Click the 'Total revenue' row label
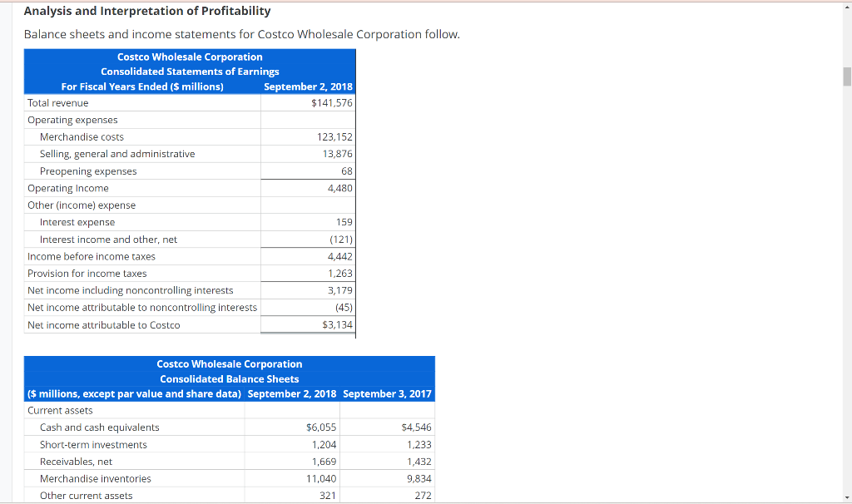The width and height of the screenshot is (852, 504). [57, 102]
